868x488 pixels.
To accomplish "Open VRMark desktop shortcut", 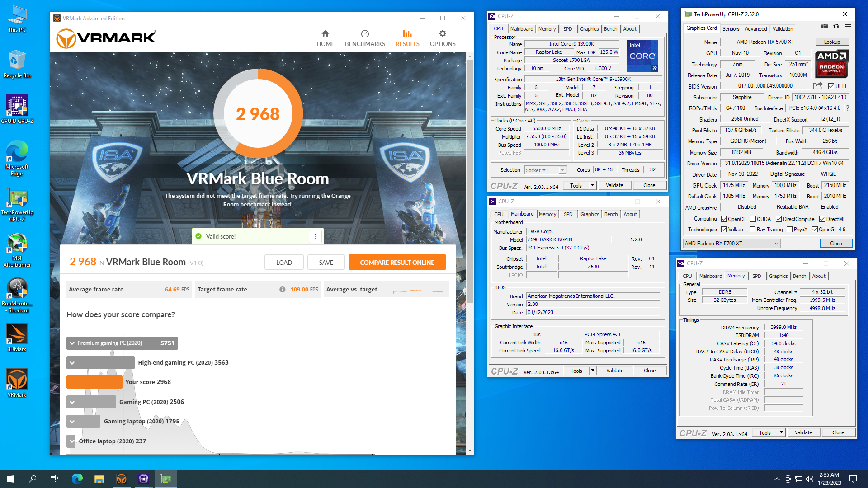I will coord(17,383).
